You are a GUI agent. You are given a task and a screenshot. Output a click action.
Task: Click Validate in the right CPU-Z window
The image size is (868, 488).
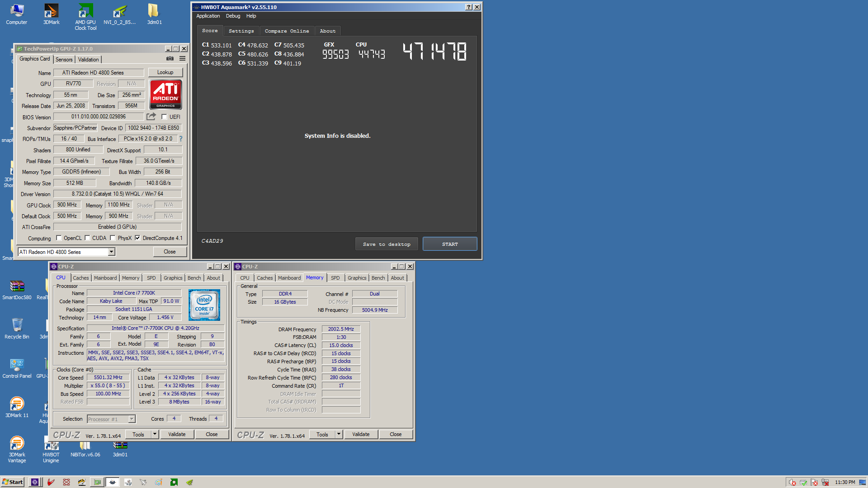pos(361,434)
